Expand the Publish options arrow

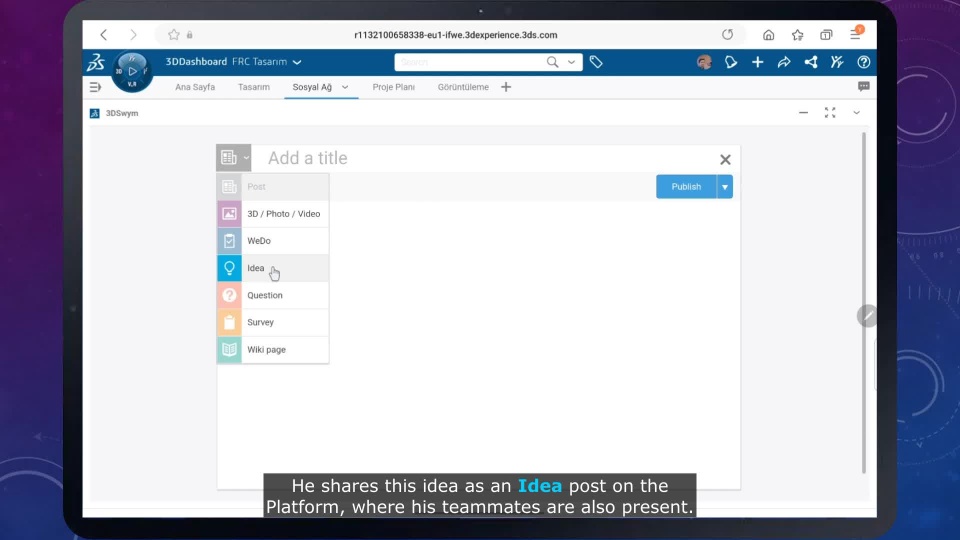coord(725,187)
